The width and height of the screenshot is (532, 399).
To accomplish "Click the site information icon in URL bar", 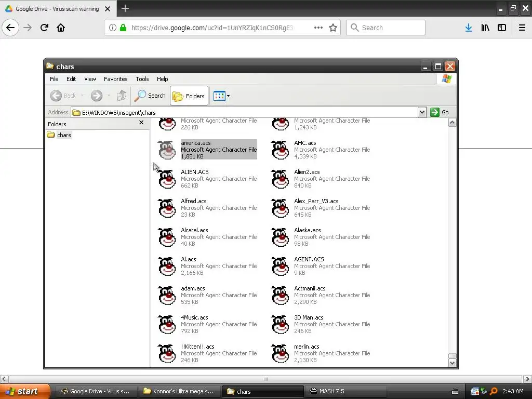I will [112, 28].
